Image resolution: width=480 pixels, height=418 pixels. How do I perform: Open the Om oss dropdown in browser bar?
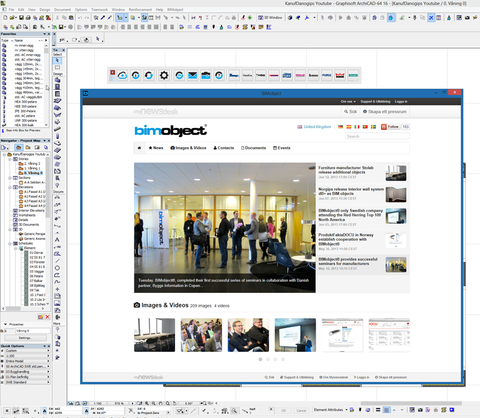click(x=348, y=101)
